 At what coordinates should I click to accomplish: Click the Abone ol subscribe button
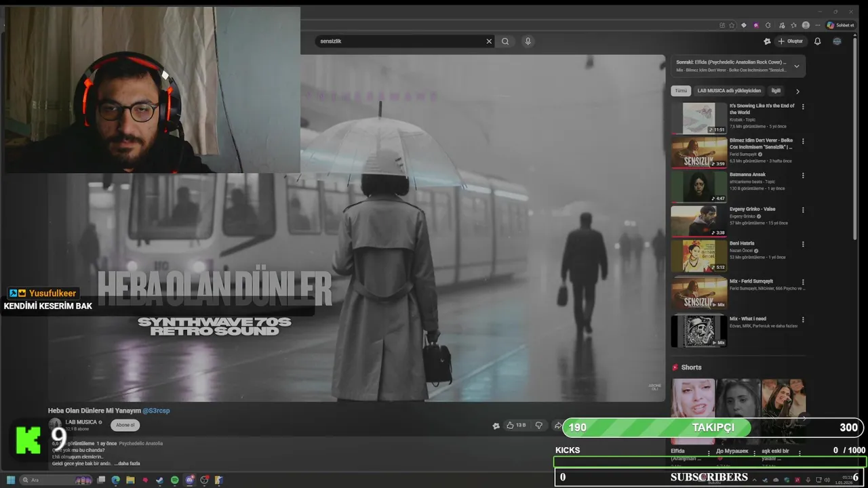125,425
